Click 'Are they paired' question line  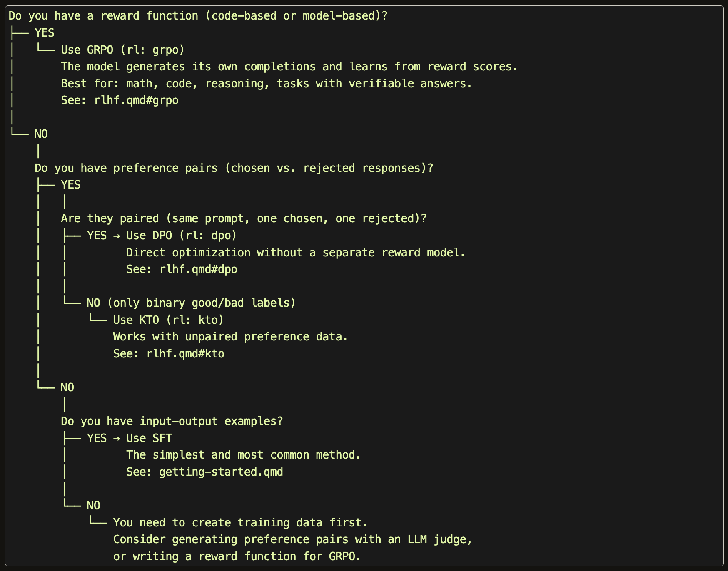coord(244,218)
